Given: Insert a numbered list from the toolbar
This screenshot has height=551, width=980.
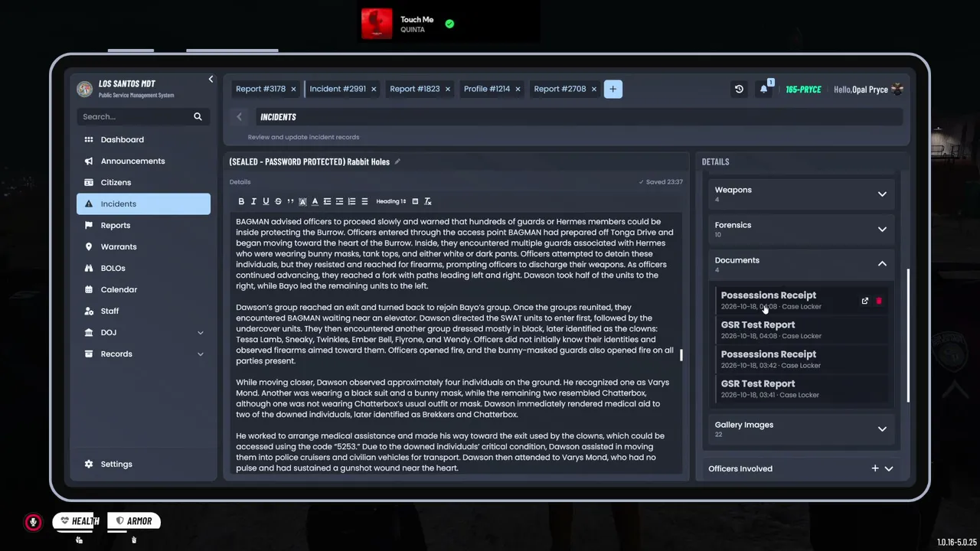Looking at the screenshot, I should point(351,201).
